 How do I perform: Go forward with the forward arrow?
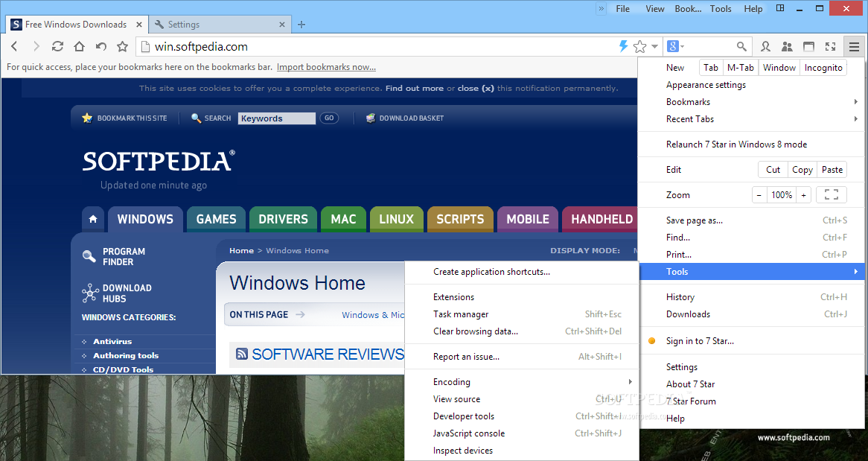click(x=36, y=46)
